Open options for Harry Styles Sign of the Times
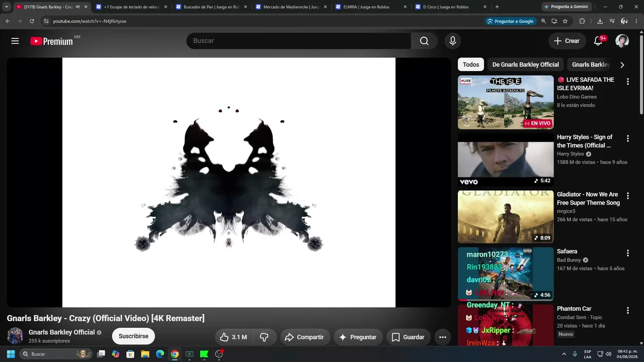Image resolution: width=644 pixels, height=362 pixels. (x=627, y=139)
